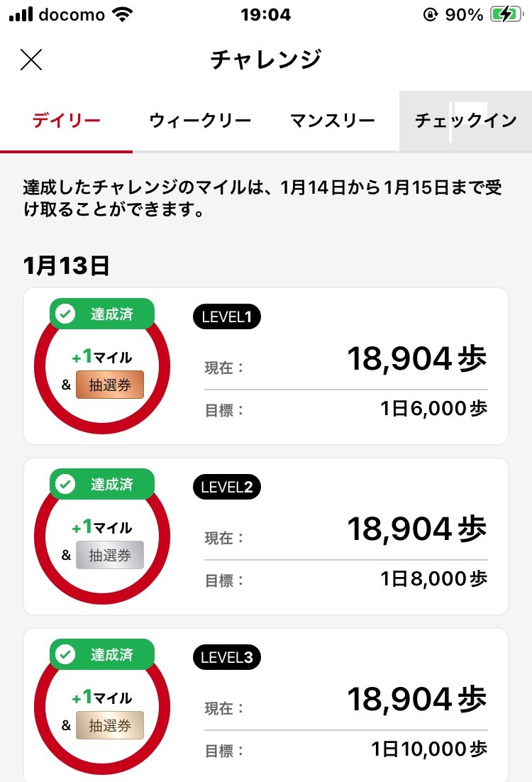Tap the LEVEL2 green check mark icon
The height and width of the screenshot is (782, 532).
click(x=65, y=484)
